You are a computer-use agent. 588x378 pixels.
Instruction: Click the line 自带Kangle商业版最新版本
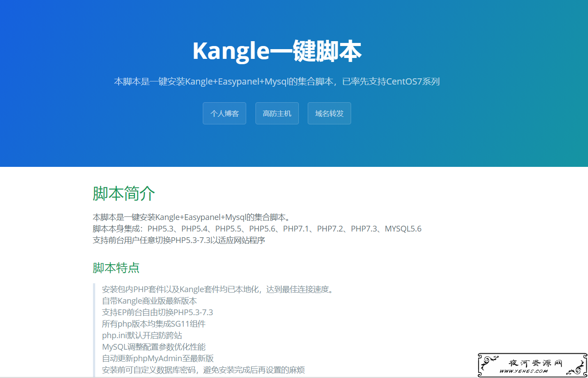click(149, 301)
